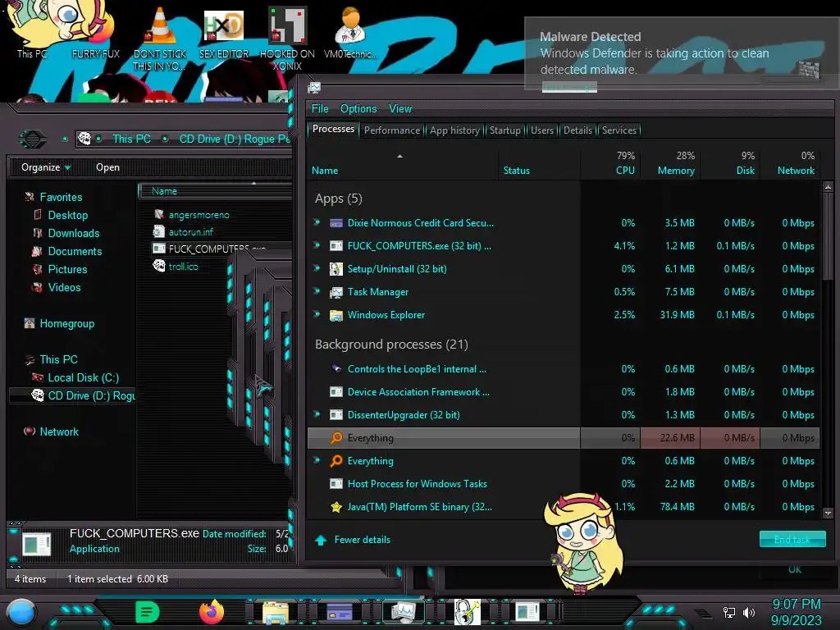Click the End task button
The height and width of the screenshot is (630, 840).
pos(792,540)
